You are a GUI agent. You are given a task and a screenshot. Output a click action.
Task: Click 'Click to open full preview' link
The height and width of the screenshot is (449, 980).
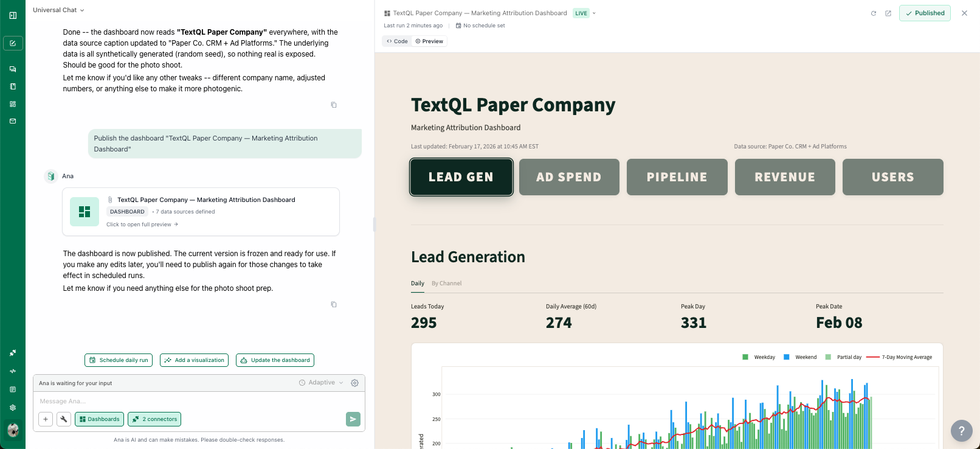coord(142,224)
